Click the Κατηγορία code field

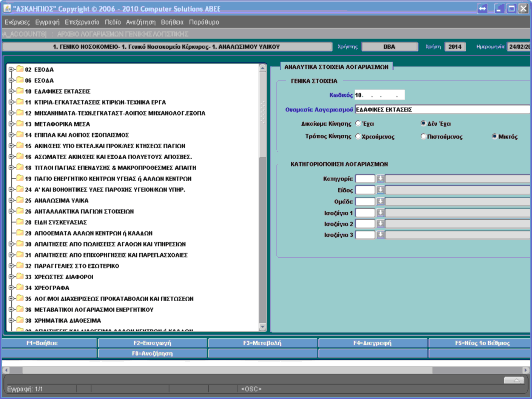point(365,179)
